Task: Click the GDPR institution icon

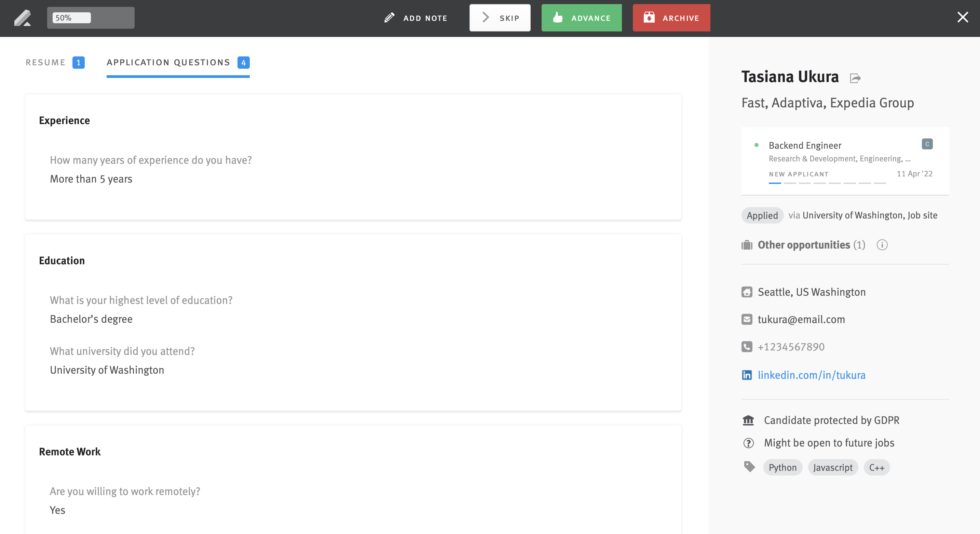Action: [x=748, y=420]
